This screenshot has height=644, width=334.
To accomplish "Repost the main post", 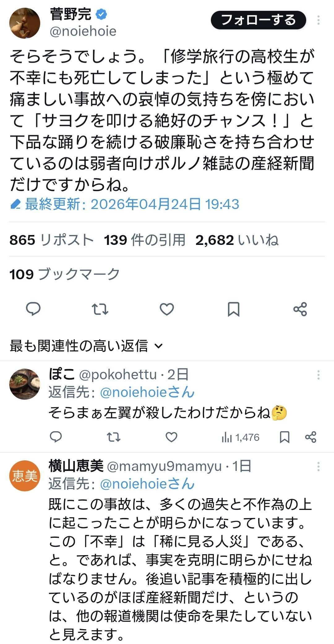I will point(100,309).
